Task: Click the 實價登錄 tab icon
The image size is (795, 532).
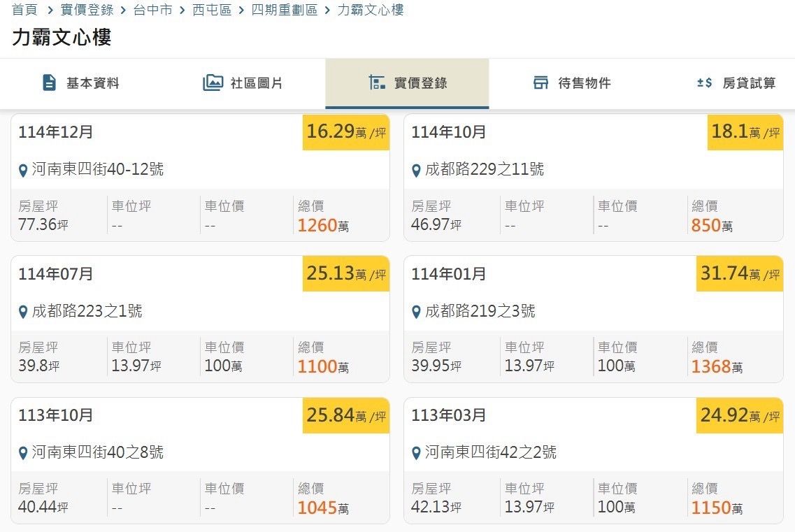Action: coord(377,83)
